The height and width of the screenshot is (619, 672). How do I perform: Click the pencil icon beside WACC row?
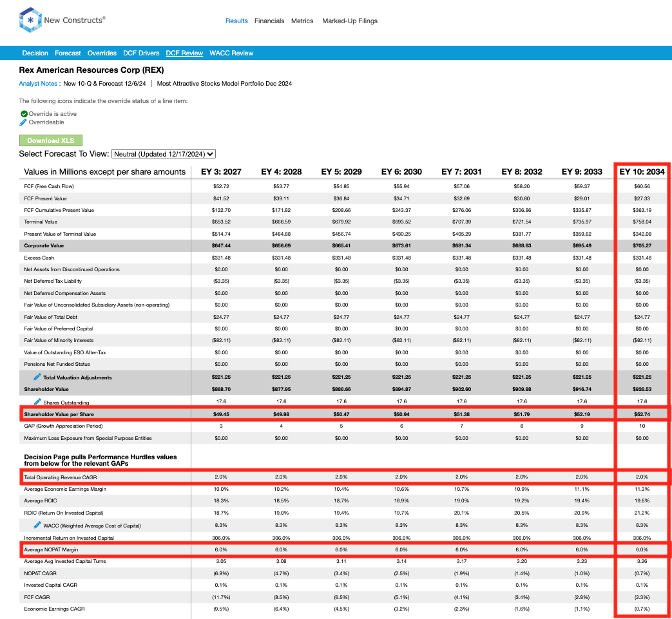point(37,525)
